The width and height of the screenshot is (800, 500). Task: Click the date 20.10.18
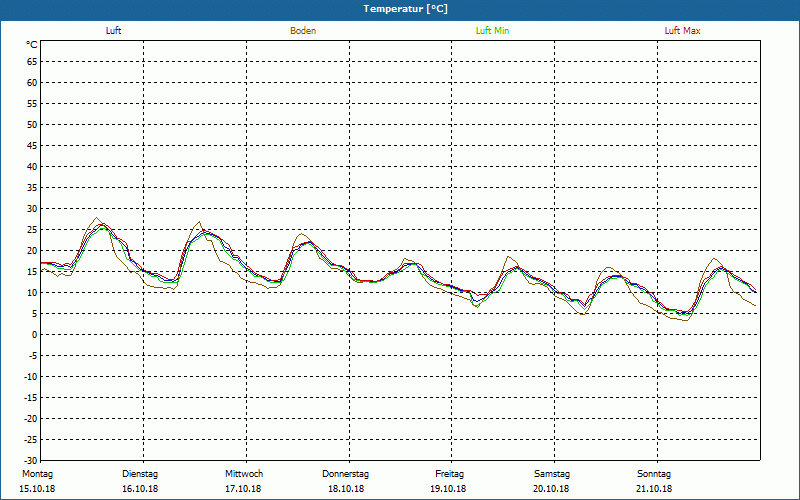click(x=551, y=489)
